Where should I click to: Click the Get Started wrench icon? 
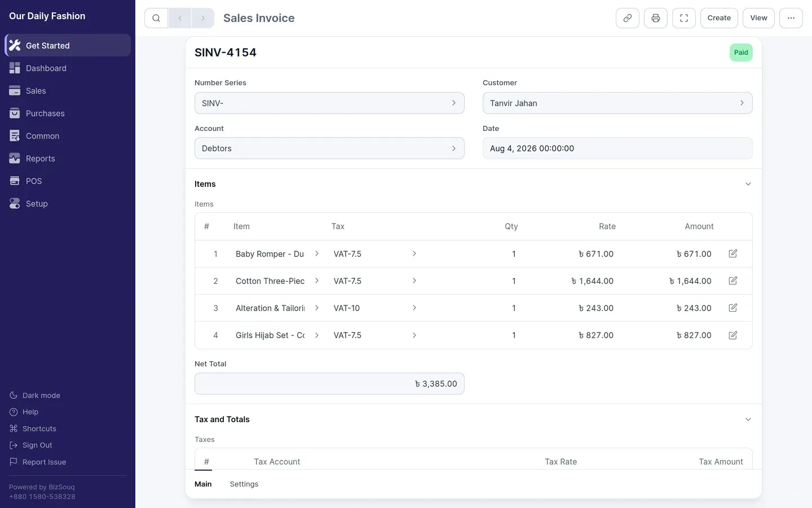coord(15,45)
